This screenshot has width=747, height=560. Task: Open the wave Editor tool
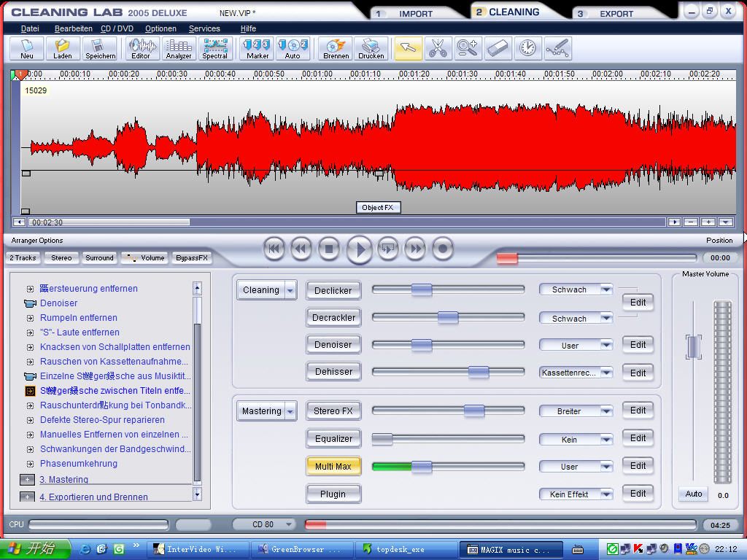(x=141, y=49)
